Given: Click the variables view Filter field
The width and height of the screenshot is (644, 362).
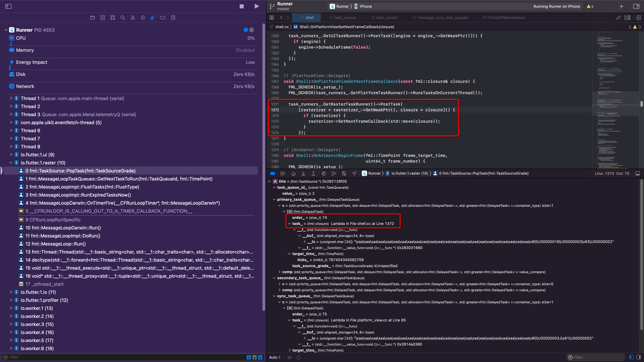Looking at the screenshot, I should [596, 357].
